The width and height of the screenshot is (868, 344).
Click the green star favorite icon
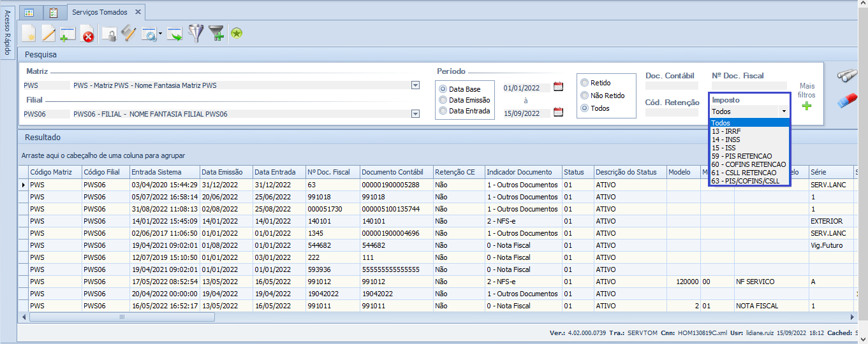[x=237, y=34]
